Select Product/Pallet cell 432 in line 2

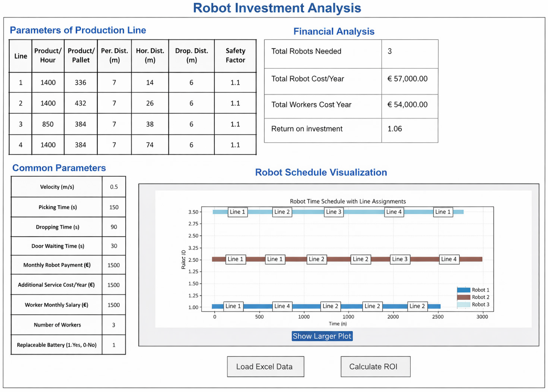(x=81, y=103)
